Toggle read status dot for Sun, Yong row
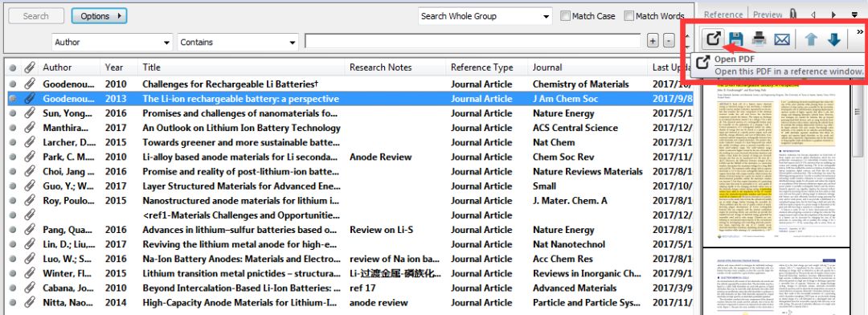Viewport: 868px width, 315px height. tap(13, 113)
